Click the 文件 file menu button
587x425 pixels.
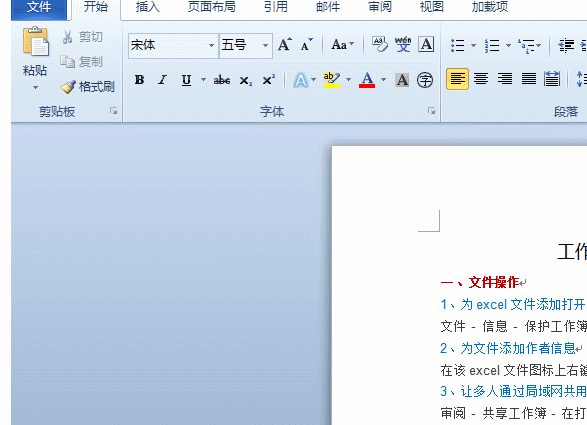click(x=39, y=7)
